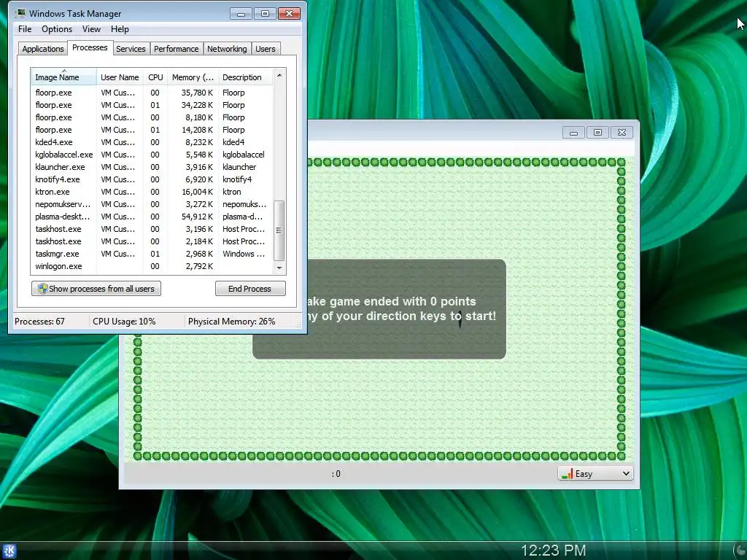Click the 12:23 PM taskbar clock
Screen dimensions: 747x560
pyautogui.click(x=553, y=551)
